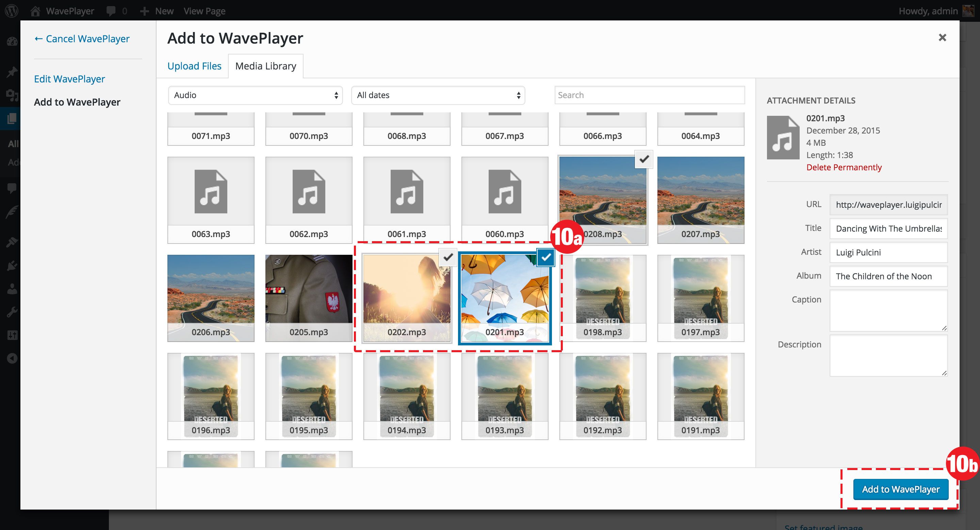Click the 0063.mp3 music note icon
The image size is (980, 530).
click(x=211, y=191)
